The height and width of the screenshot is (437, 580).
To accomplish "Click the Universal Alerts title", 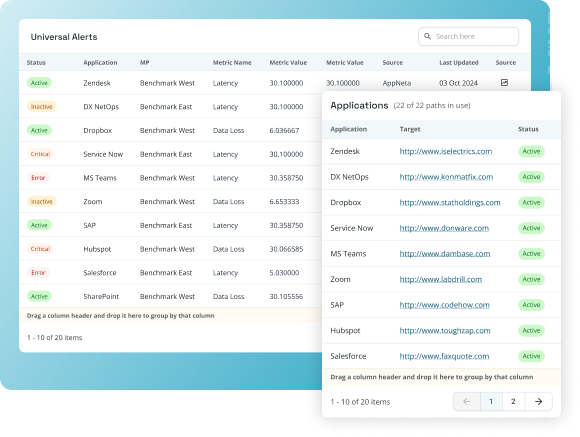I will (x=64, y=37).
